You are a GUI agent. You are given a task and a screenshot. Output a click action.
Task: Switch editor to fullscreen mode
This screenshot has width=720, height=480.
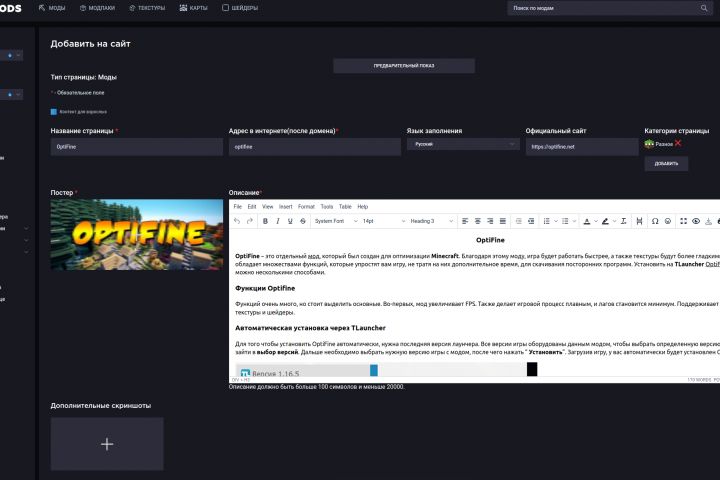coord(683,221)
